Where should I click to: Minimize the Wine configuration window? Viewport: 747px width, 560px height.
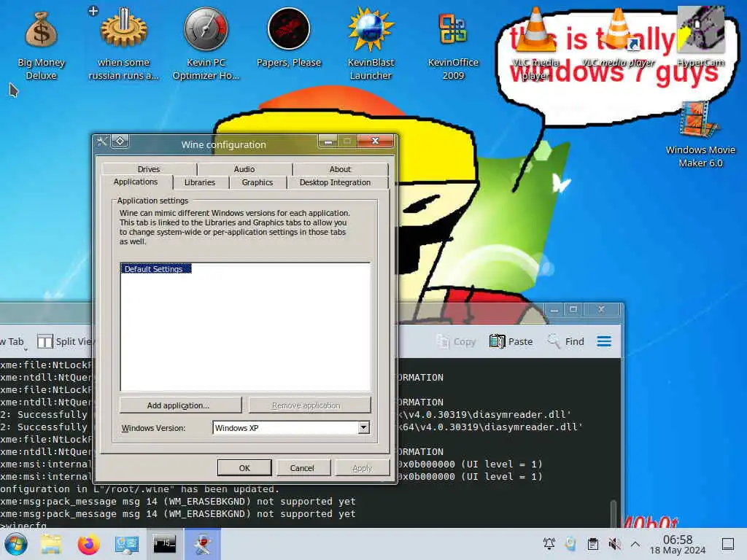pyautogui.click(x=328, y=141)
